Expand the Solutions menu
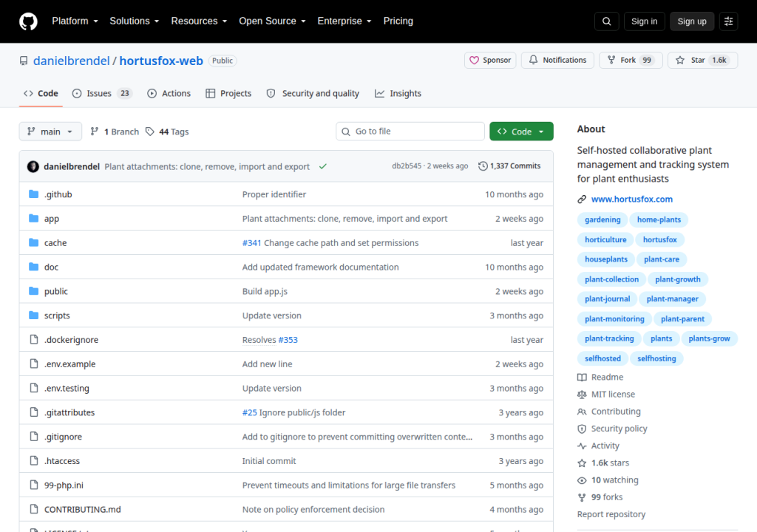 pyautogui.click(x=135, y=21)
